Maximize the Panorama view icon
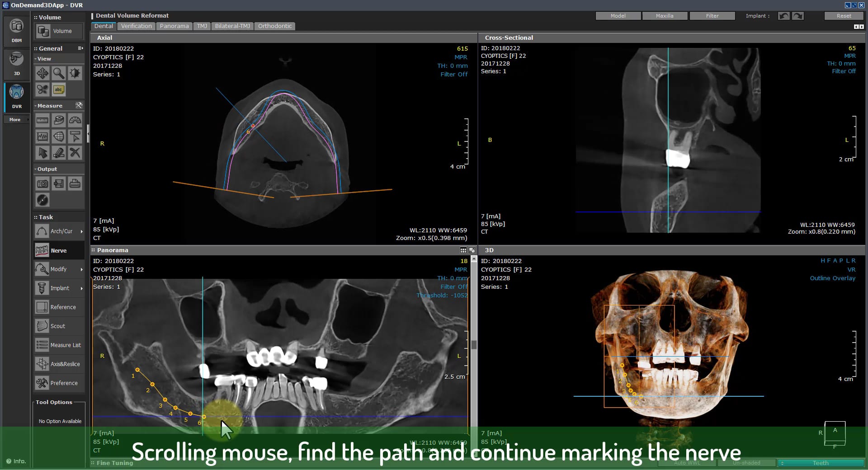The width and height of the screenshot is (868, 470). 472,250
